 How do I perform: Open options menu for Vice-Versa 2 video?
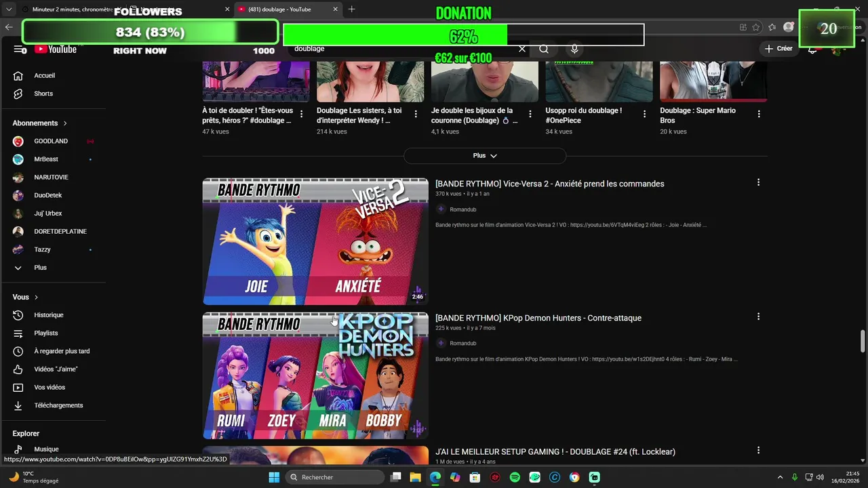point(758,182)
